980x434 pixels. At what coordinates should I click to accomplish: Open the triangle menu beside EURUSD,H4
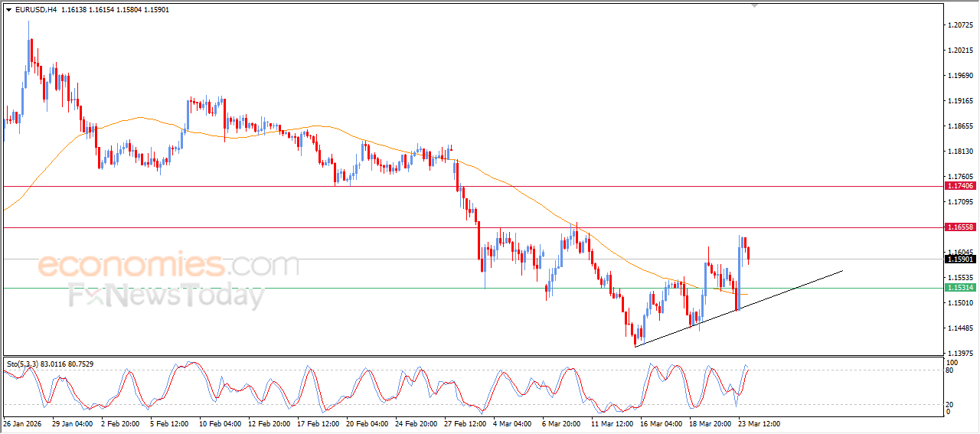(x=8, y=10)
